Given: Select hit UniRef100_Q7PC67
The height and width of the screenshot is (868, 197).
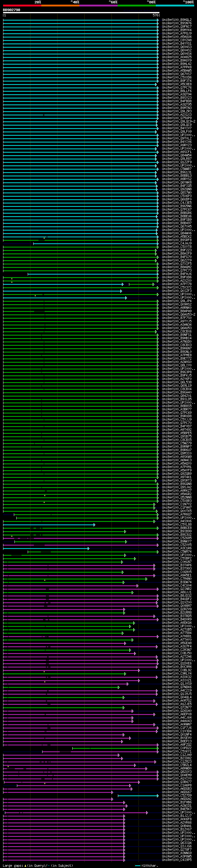Looking at the screenshot, I should [177, 210].
